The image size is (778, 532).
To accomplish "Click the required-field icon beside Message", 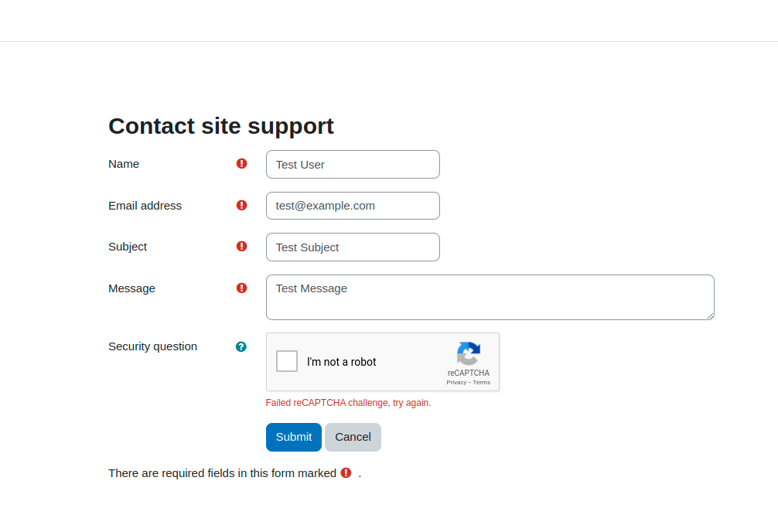I will [x=241, y=288].
